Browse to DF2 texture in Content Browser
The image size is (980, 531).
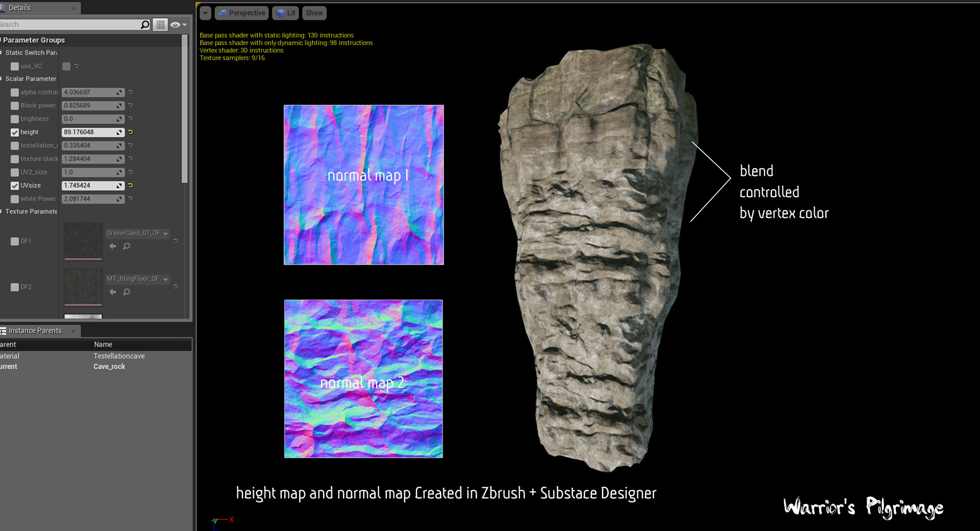(x=127, y=292)
